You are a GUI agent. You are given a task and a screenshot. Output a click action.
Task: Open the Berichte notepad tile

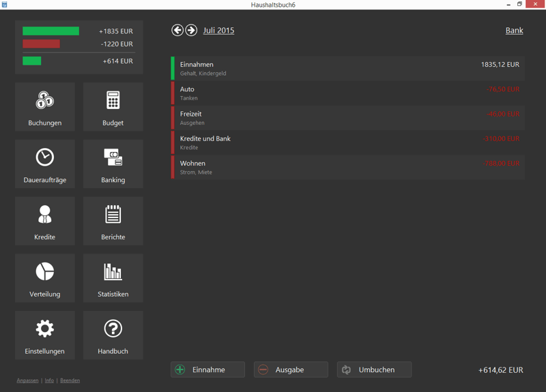click(x=113, y=222)
